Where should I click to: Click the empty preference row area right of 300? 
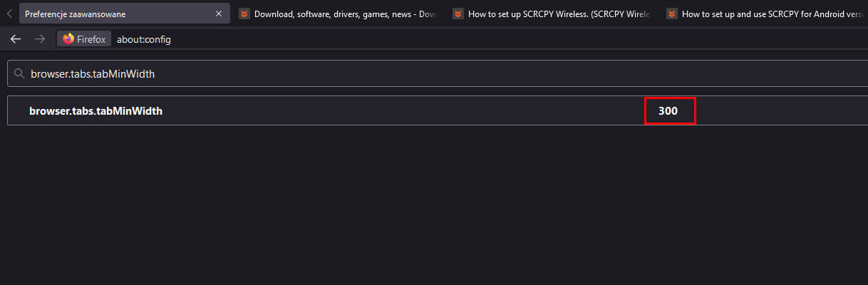coord(780,111)
